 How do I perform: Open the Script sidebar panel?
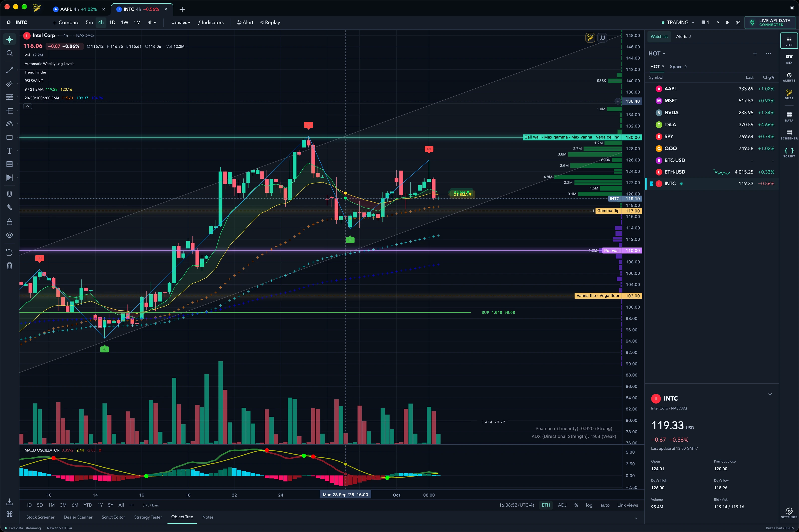(x=789, y=153)
